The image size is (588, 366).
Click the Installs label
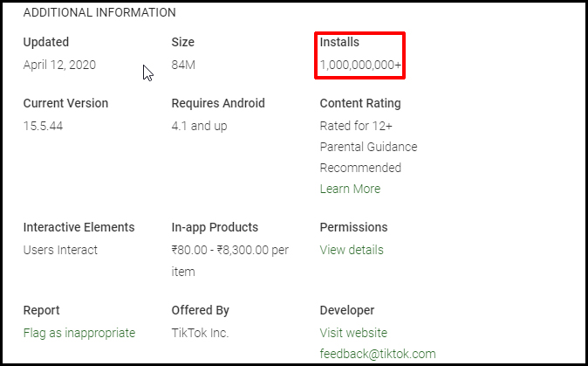(339, 42)
